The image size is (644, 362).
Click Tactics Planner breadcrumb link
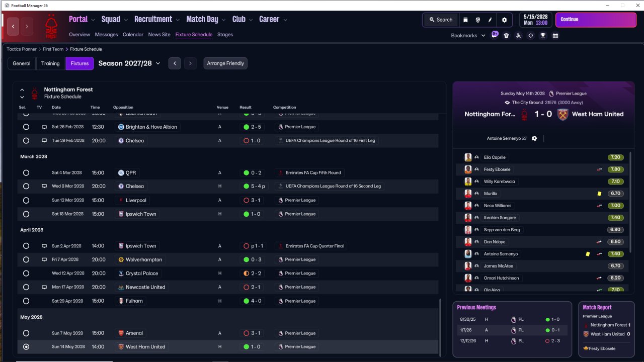[x=22, y=49]
